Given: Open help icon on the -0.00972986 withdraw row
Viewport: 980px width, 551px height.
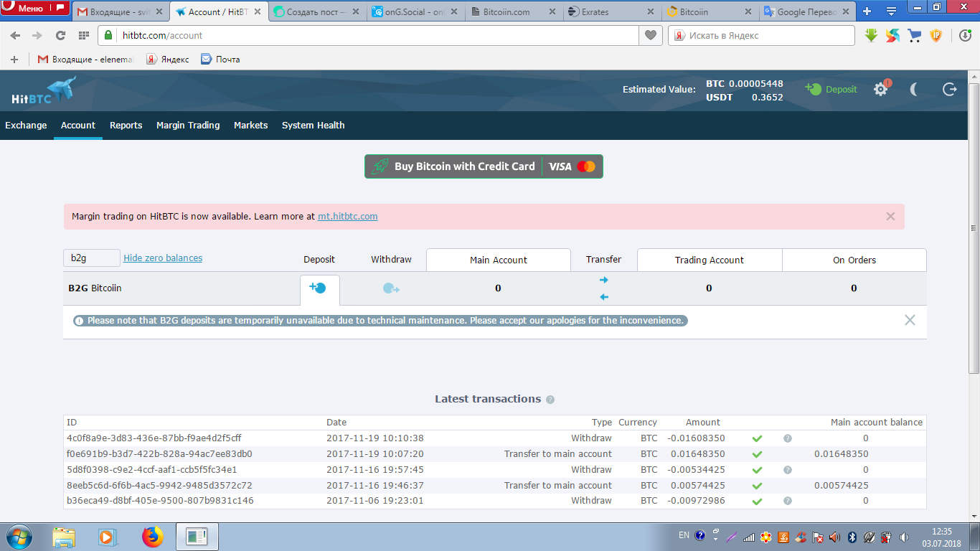Looking at the screenshot, I should pos(788,501).
